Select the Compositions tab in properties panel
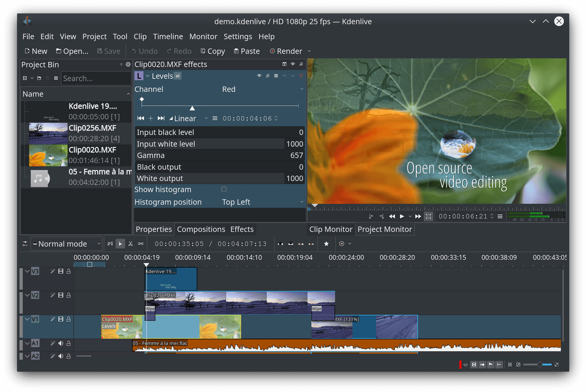 point(201,229)
